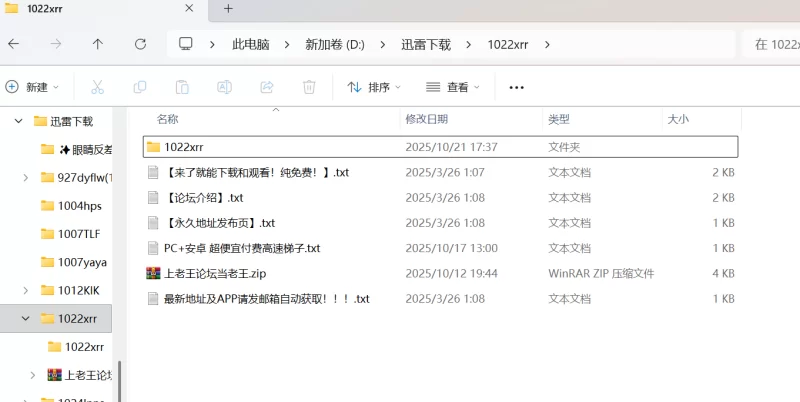Sort by 大小 column header
This screenshot has width=800, height=402.
[x=678, y=119]
